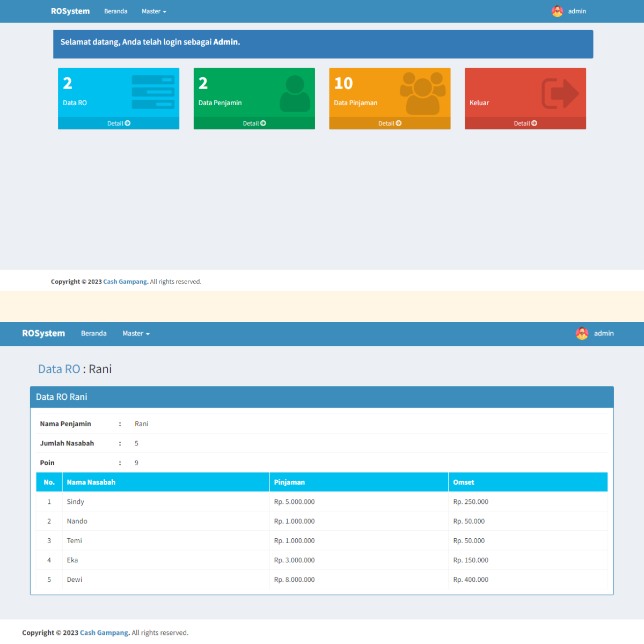Go to Beranda in the dashboard navbar
The height and width of the screenshot is (644, 644).
116,11
